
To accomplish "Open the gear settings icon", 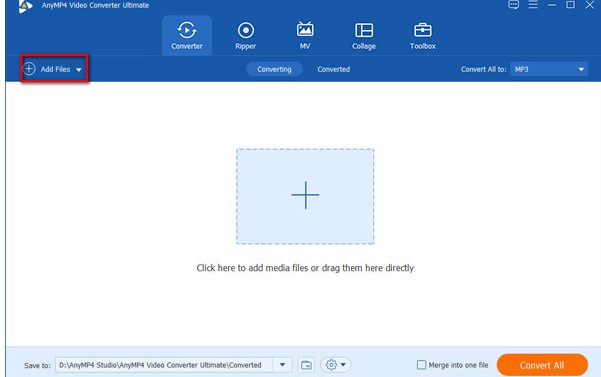I will [331, 365].
